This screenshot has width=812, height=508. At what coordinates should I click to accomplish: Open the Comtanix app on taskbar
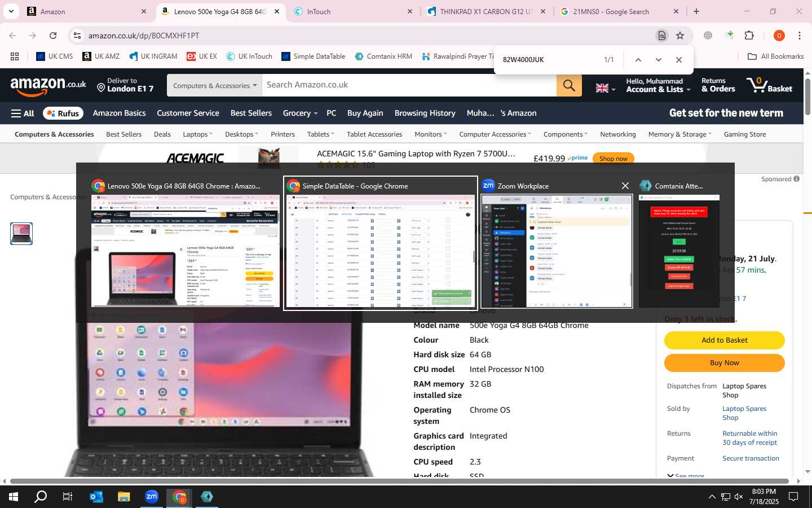point(207,497)
